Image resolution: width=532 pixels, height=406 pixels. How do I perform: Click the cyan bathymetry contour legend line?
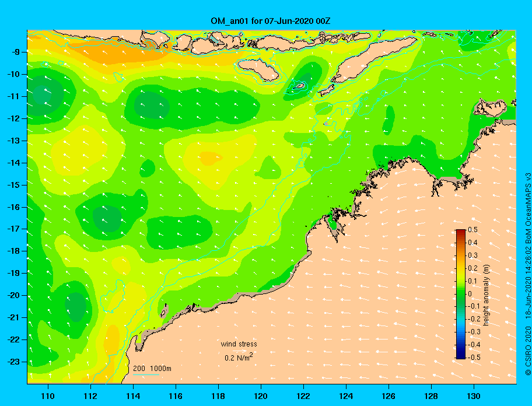click(146, 375)
